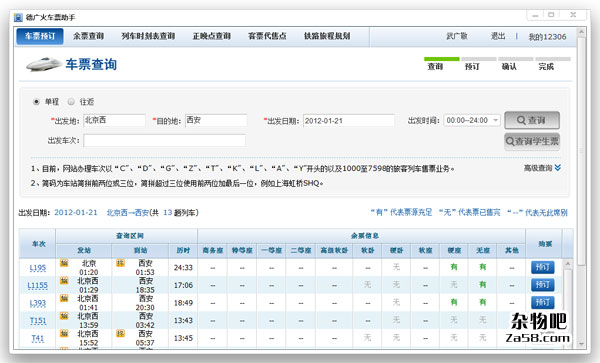Image resolution: width=600 pixels, height=363 pixels.
Task: Click the 硬卧 column header
Action: point(396,251)
